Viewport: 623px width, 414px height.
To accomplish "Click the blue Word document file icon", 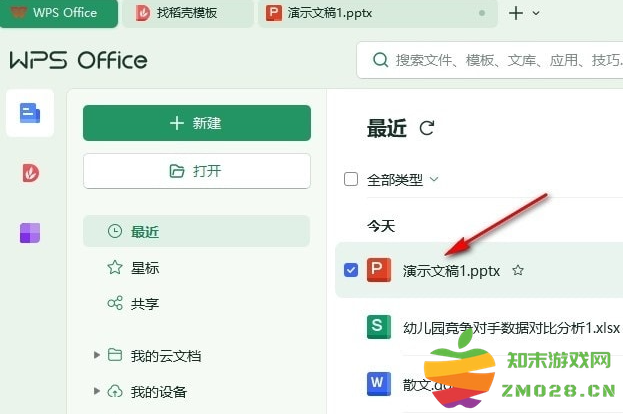I will (x=378, y=381).
